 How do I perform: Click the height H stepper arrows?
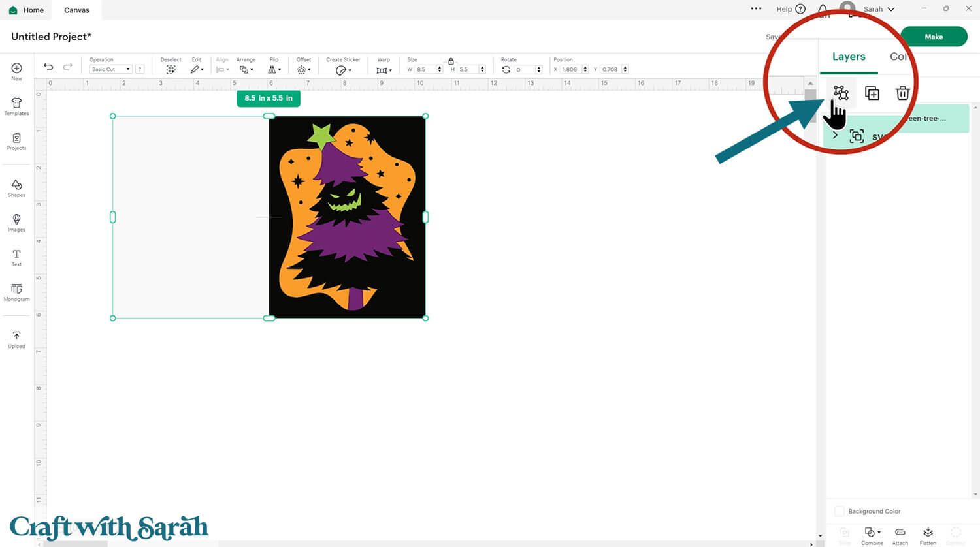click(482, 69)
